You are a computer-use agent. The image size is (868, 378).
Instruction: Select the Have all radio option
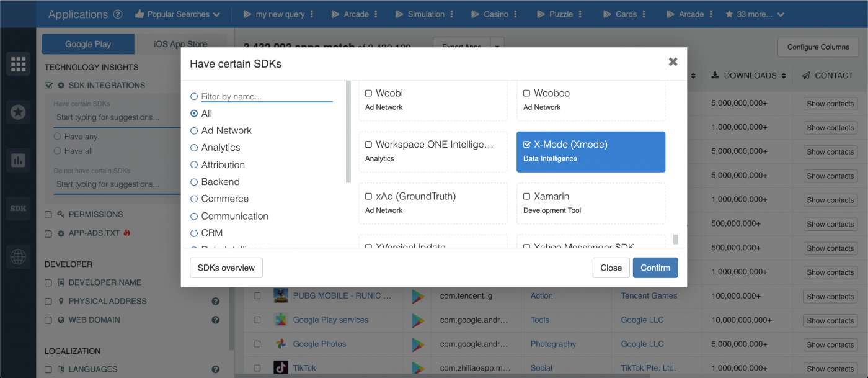[57, 151]
